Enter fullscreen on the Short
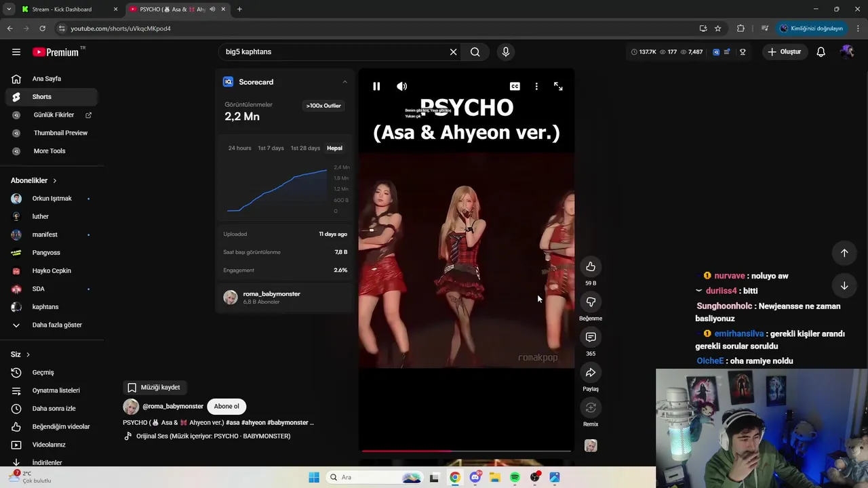 point(558,86)
